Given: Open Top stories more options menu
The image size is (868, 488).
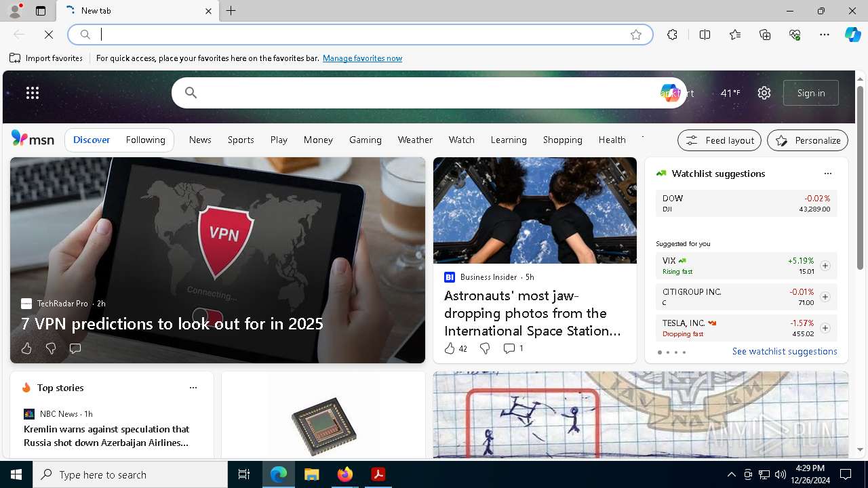Looking at the screenshot, I should tap(193, 388).
